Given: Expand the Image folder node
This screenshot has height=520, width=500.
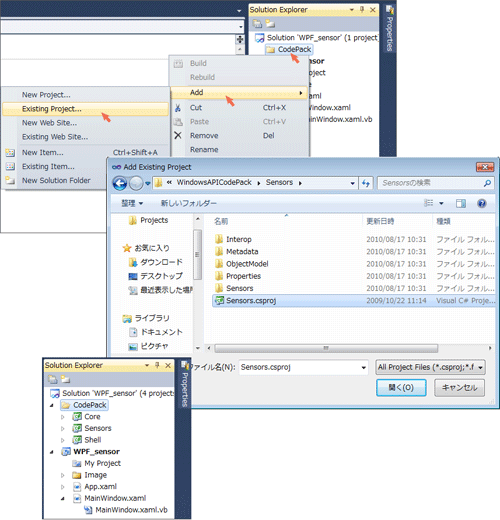Looking at the screenshot, I should click(x=63, y=475).
